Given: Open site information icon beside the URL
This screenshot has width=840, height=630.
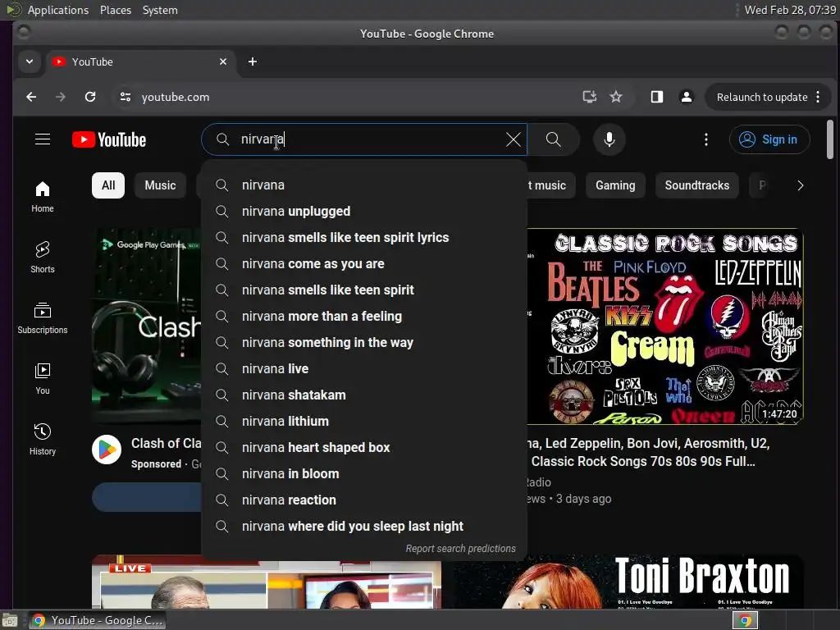Looking at the screenshot, I should (x=126, y=97).
